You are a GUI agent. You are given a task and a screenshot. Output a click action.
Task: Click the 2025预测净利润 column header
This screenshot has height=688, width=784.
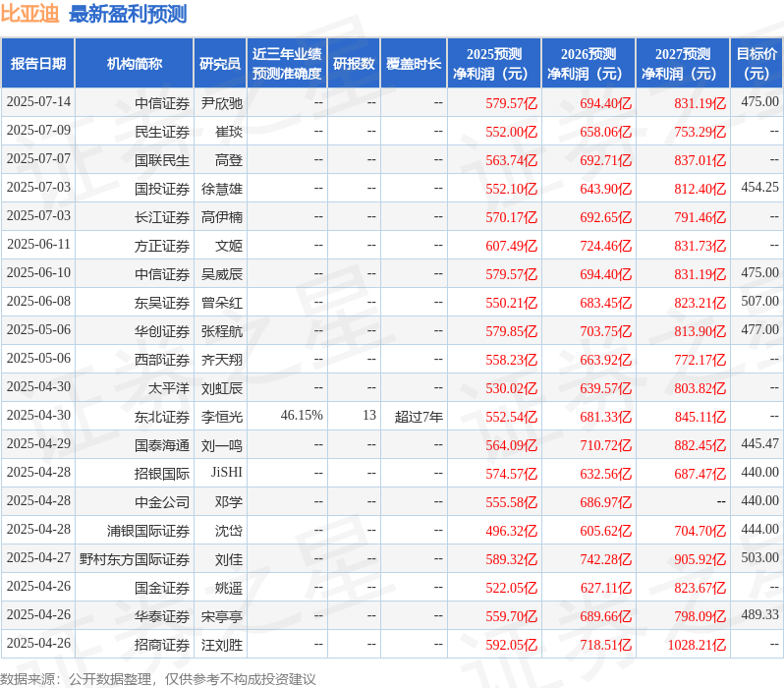[x=494, y=64]
